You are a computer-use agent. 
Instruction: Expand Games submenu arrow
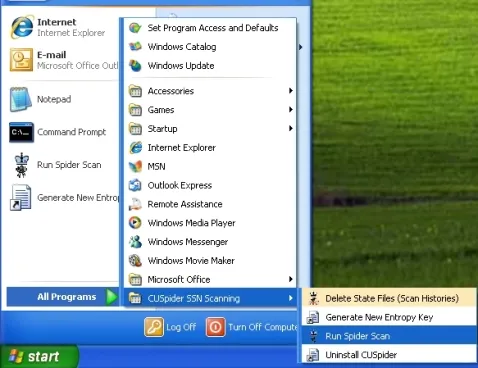coord(291,109)
